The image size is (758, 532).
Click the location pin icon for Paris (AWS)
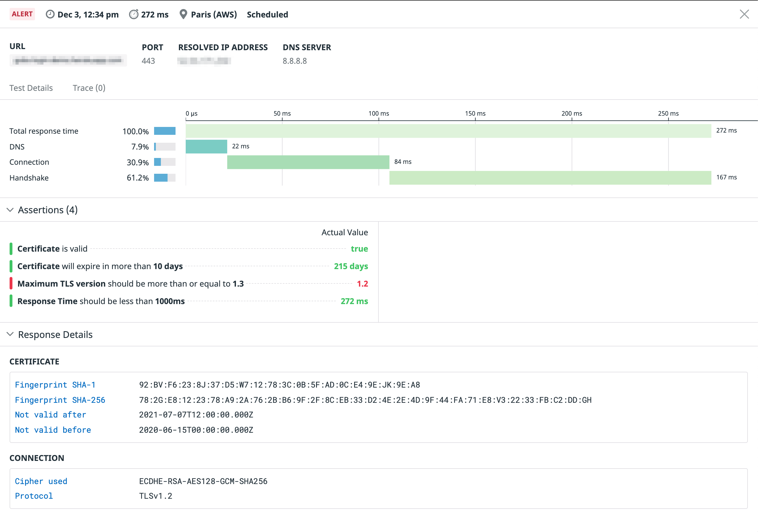point(183,14)
